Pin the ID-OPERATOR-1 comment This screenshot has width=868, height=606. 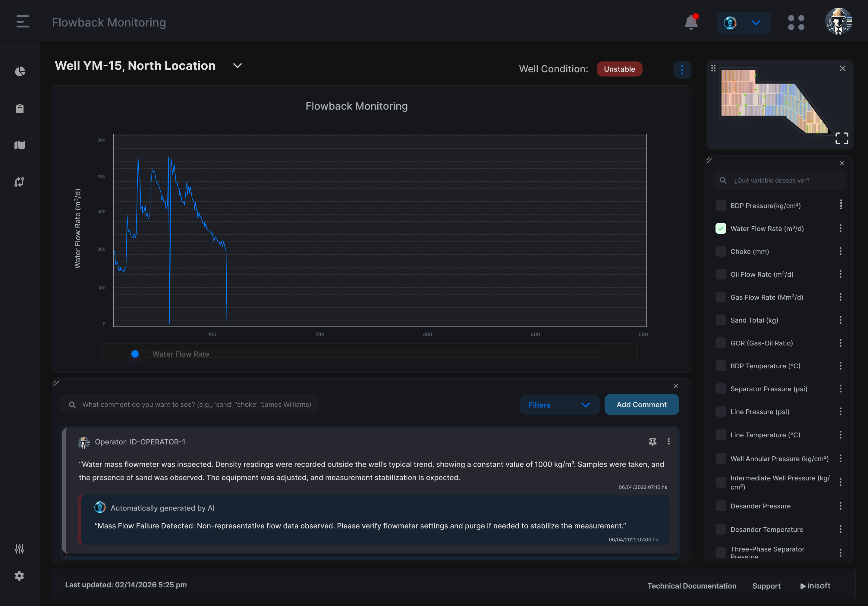(652, 442)
